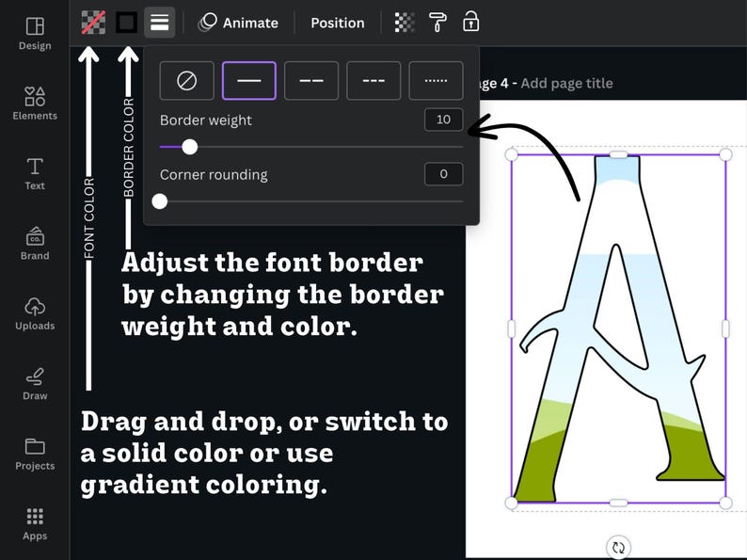Click the transparent fill color swatch
Screen dimensions: 747x560
[x=93, y=23]
